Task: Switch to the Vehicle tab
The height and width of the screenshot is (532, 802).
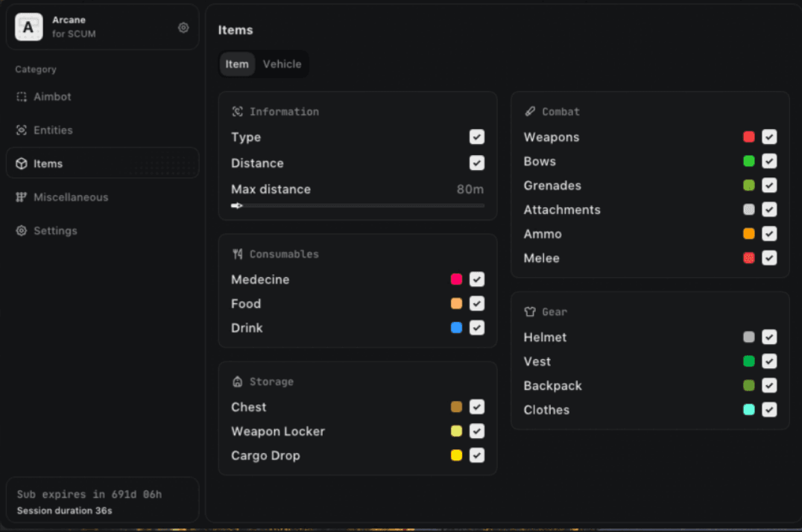Action: pos(282,64)
